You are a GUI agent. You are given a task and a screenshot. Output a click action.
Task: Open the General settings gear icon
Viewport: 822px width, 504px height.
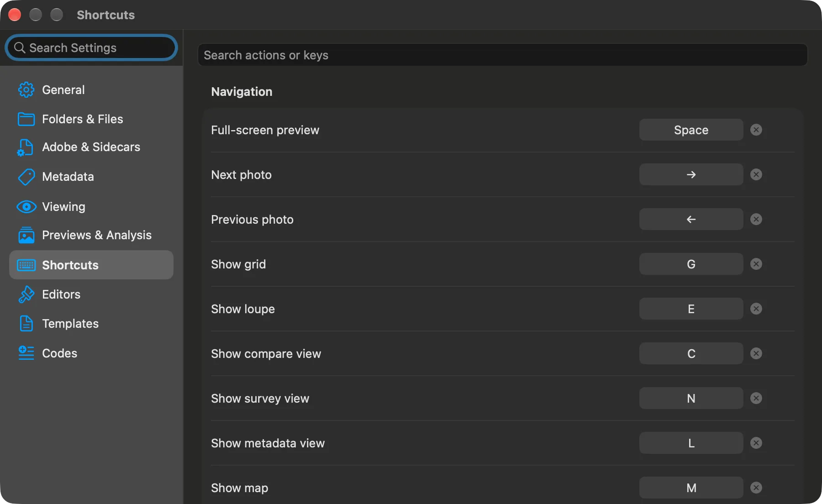26,90
